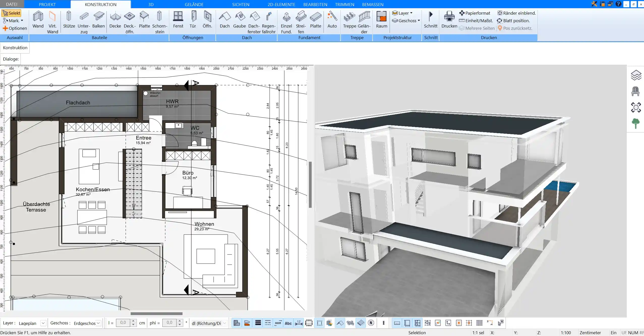Click the Decke ceiling tool
This screenshot has width=644, height=336.
click(x=115, y=20)
